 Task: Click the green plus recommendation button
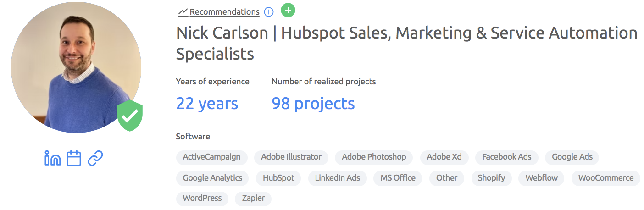point(288,10)
